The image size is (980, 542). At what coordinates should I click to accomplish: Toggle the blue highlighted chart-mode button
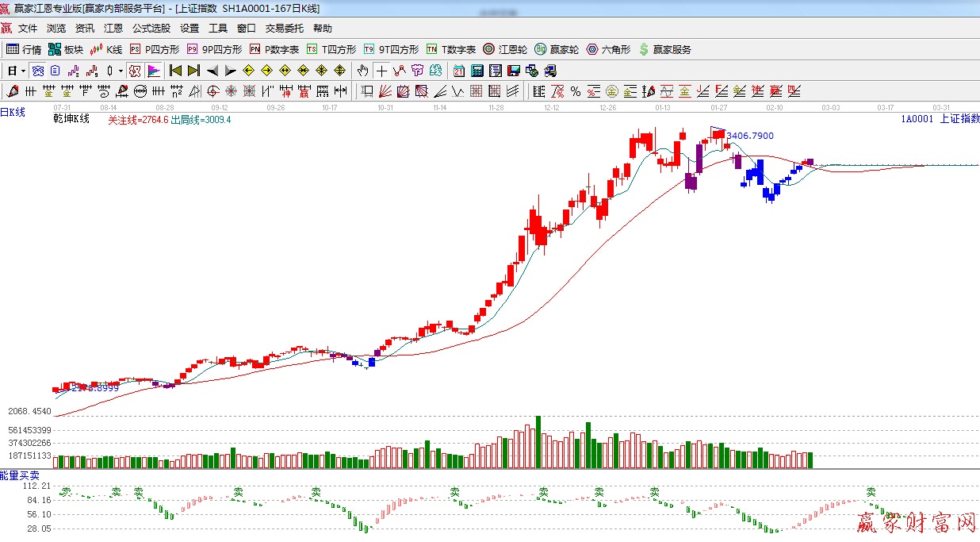37,71
